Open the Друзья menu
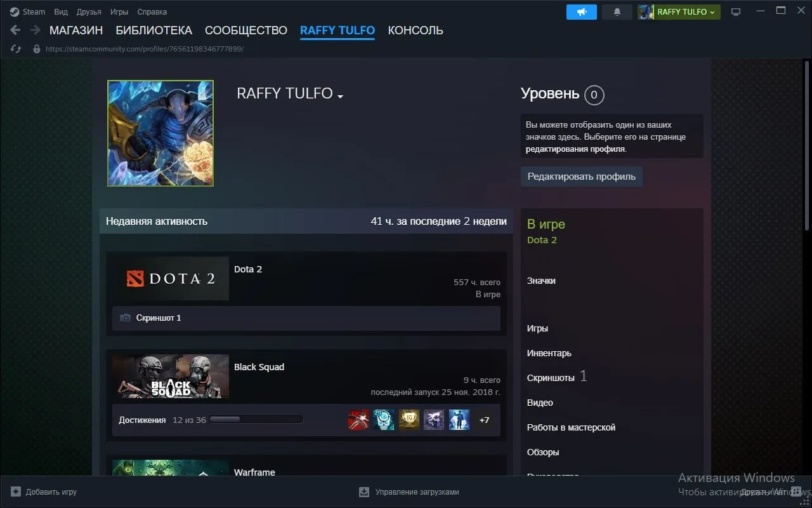The width and height of the screenshot is (812, 508). tap(89, 11)
